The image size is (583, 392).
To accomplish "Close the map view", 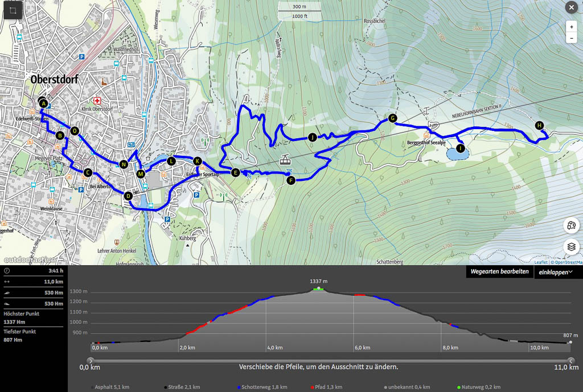I will (x=571, y=7).
